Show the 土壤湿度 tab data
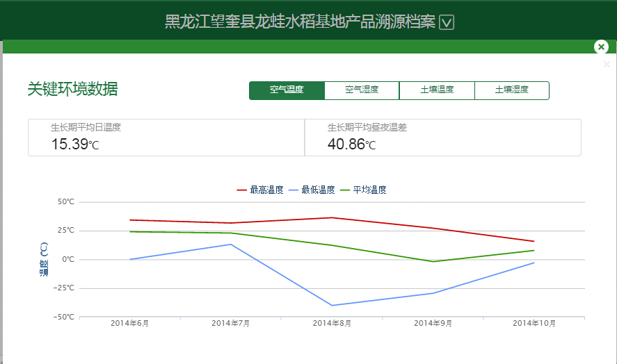This screenshot has width=617, height=364. [512, 90]
